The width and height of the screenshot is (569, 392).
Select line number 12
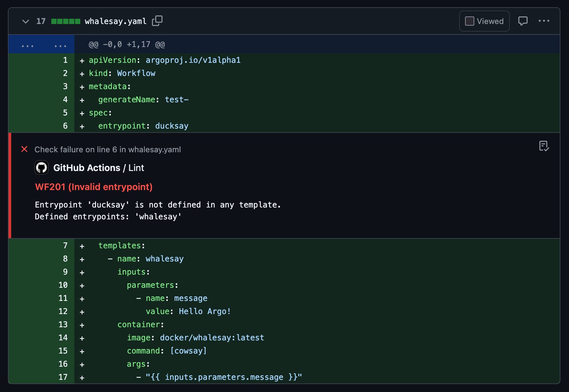click(63, 311)
